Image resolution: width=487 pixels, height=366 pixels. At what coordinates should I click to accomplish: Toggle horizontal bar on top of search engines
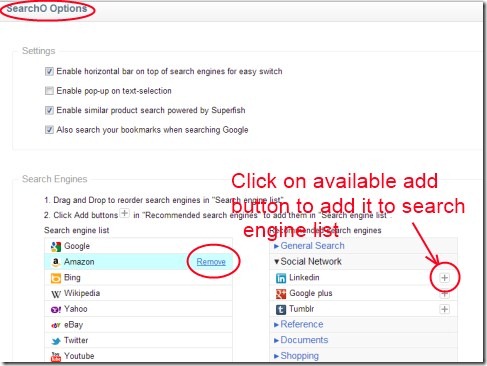pyautogui.click(x=49, y=71)
